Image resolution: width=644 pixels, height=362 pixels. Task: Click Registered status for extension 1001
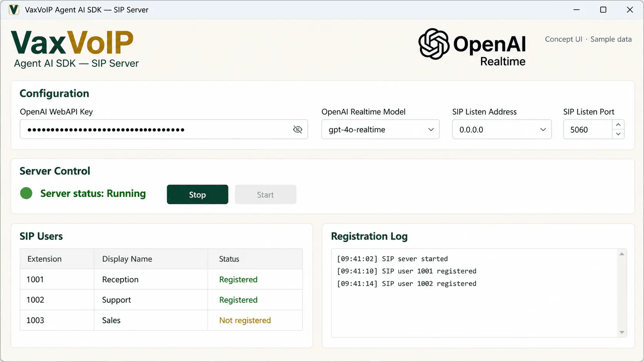pyautogui.click(x=238, y=279)
